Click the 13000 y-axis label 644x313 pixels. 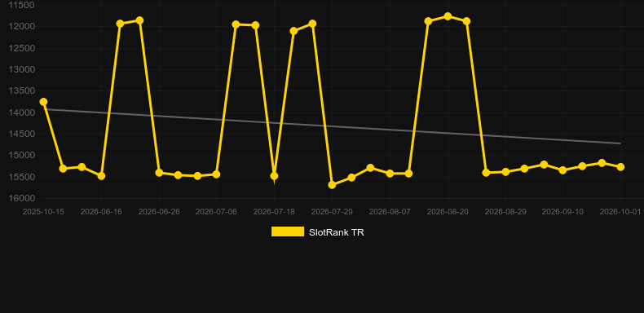21,69
